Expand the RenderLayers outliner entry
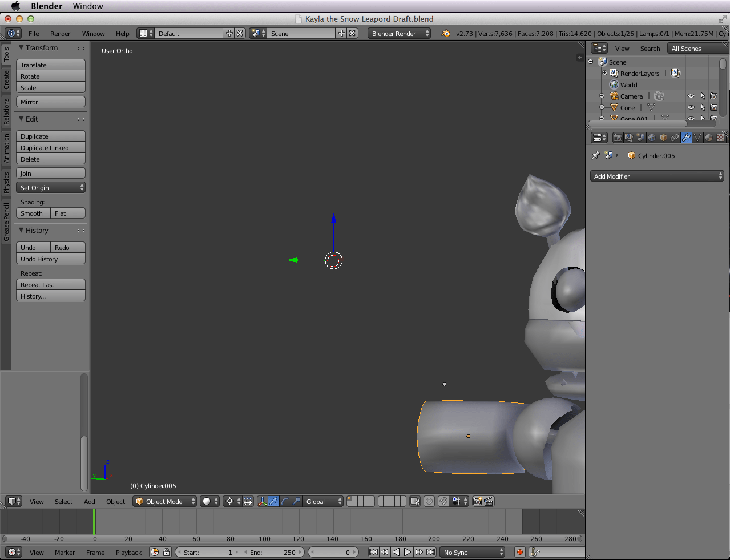The width and height of the screenshot is (730, 560). (604, 73)
